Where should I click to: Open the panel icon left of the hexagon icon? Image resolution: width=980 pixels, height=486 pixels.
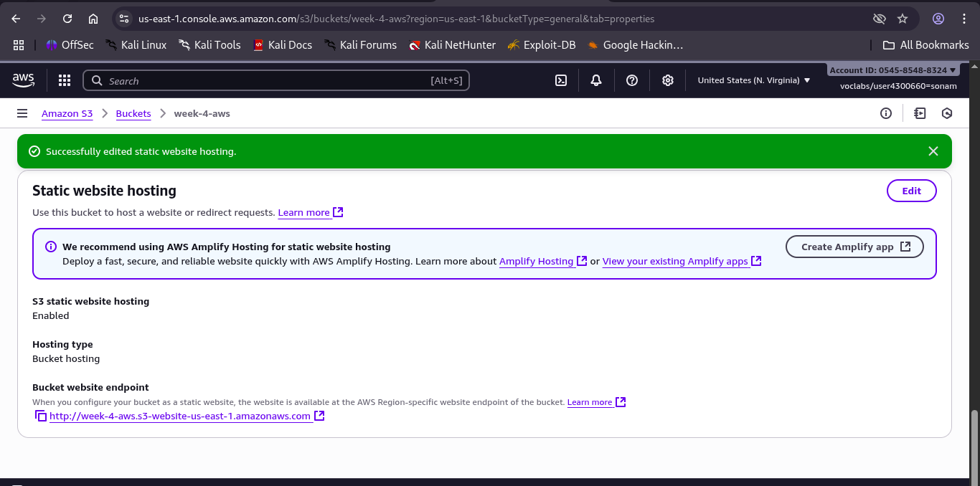click(x=920, y=113)
